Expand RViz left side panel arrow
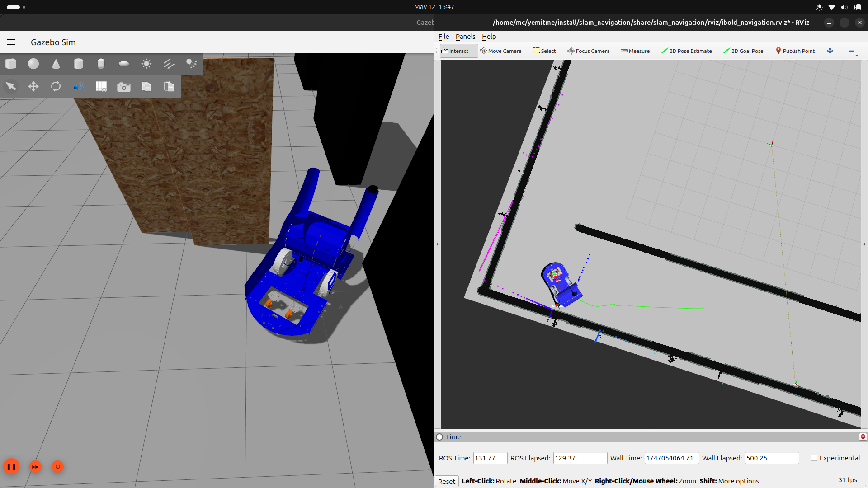The image size is (868, 488). point(437,244)
